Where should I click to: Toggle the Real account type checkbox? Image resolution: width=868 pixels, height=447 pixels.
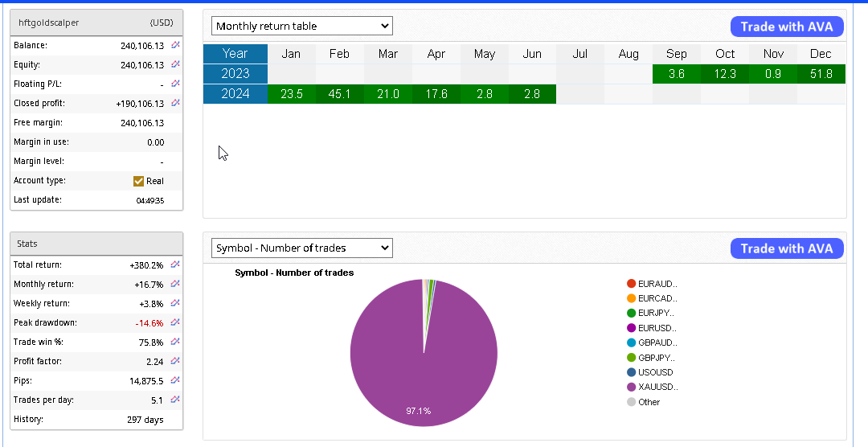[138, 181]
